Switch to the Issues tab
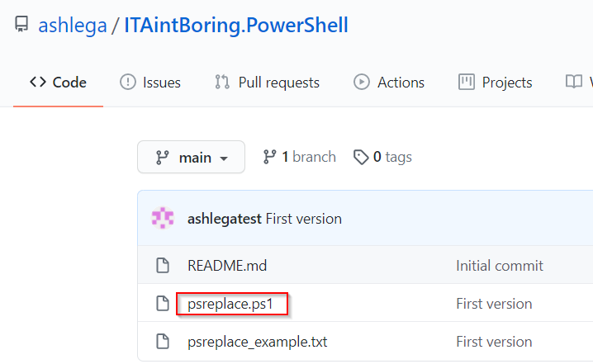The width and height of the screenshot is (593, 364). point(150,83)
